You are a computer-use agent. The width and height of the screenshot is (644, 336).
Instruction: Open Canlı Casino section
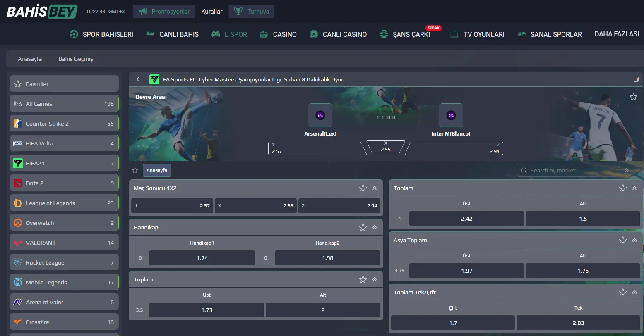click(338, 34)
